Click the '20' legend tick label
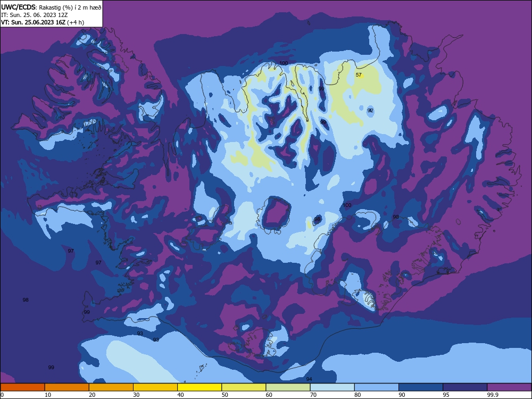The height and width of the screenshot is (399, 532). tap(92, 395)
